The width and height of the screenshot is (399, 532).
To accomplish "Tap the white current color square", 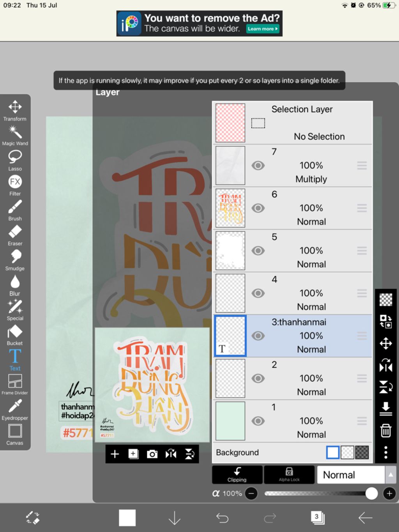I will point(127,518).
